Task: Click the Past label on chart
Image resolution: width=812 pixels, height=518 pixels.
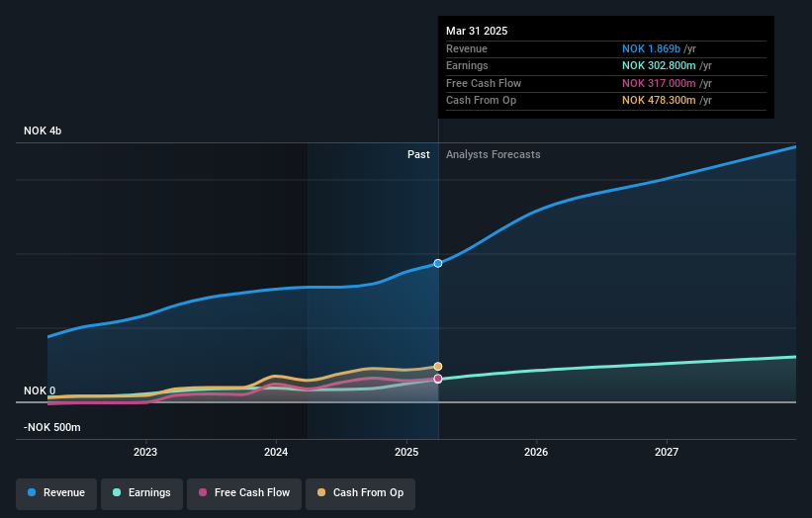Action: coord(418,154)
